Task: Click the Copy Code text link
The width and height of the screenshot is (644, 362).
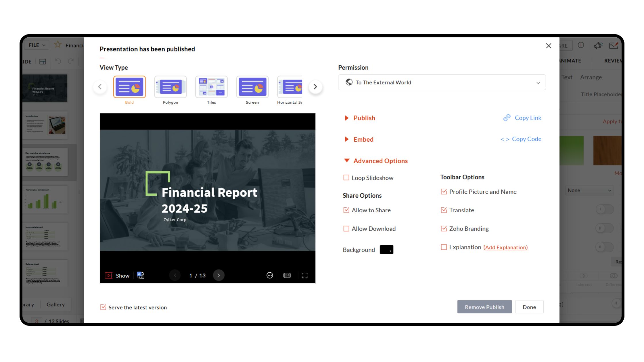Action: tap(526, 139)
